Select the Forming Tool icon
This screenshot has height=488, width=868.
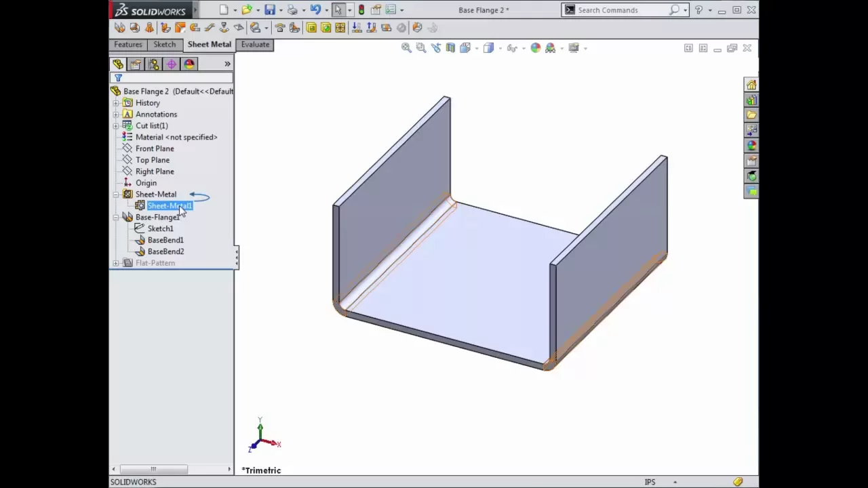click(x=280, y=28)
